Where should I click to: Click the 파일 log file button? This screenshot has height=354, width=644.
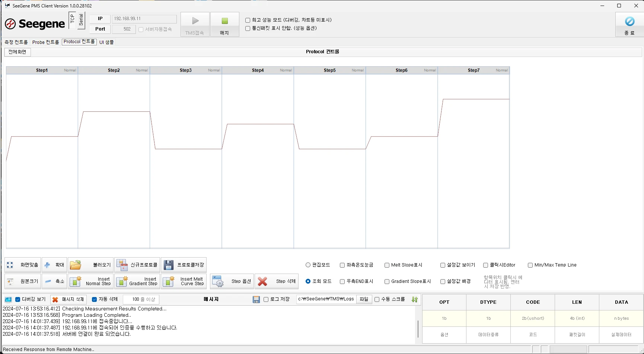click(364, 299)
